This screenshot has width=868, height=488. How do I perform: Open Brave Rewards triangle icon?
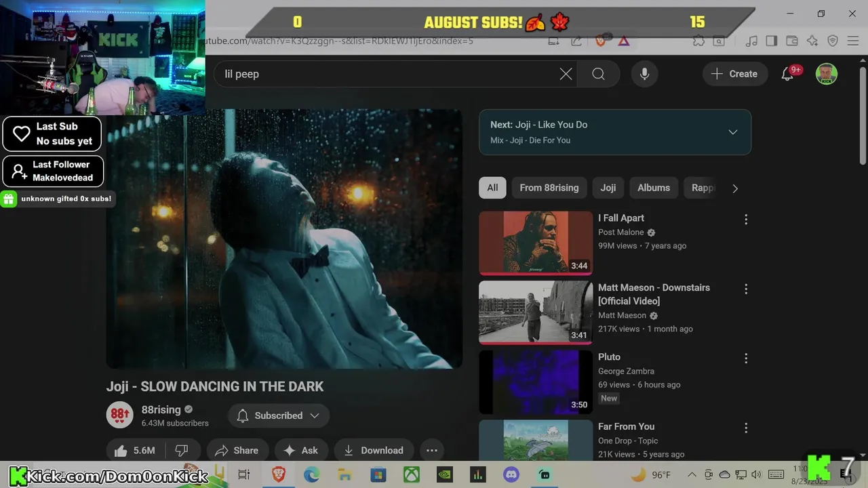tap(623, 41)
